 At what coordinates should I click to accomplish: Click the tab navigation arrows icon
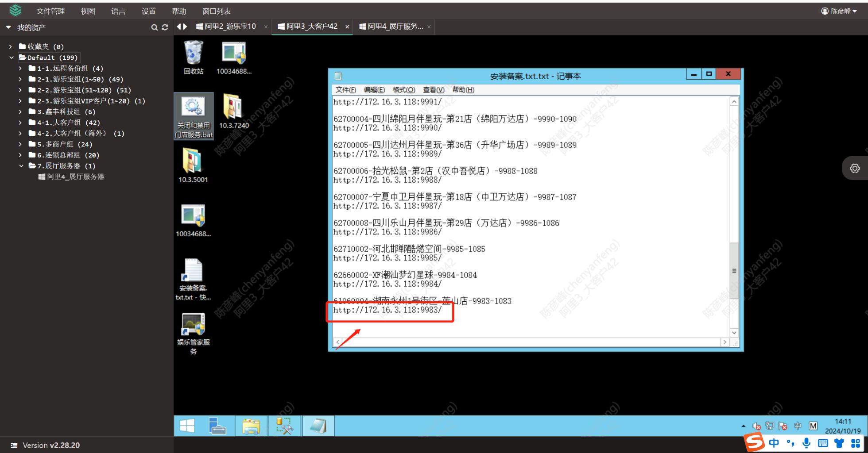182,27
